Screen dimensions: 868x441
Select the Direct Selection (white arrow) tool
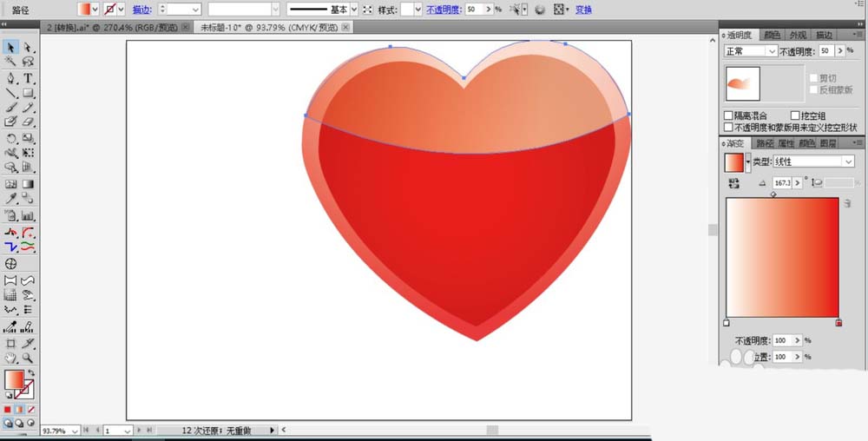28,48
